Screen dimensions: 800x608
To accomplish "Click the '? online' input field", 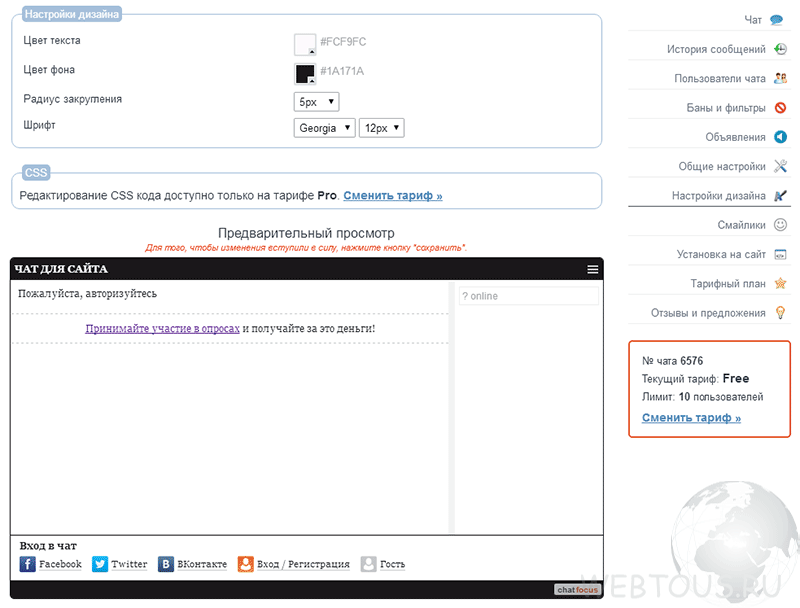I will coord(529,296).
